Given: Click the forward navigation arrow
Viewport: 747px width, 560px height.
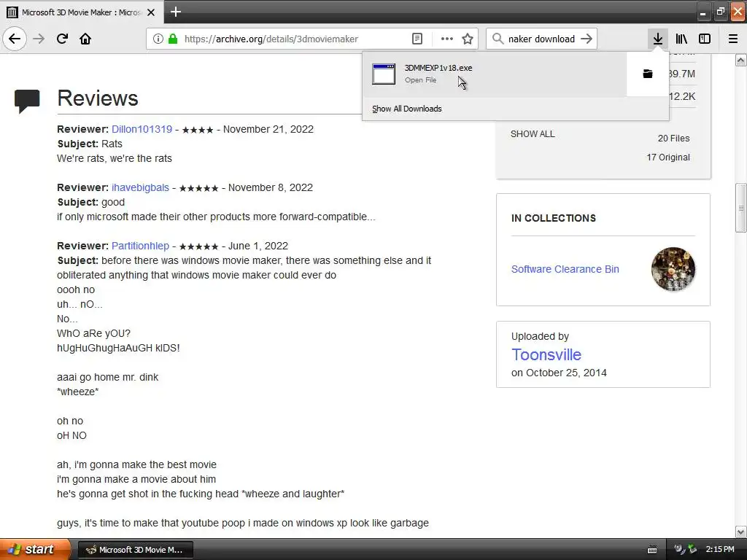Looking at the screenshot, I should click(39, 39).
